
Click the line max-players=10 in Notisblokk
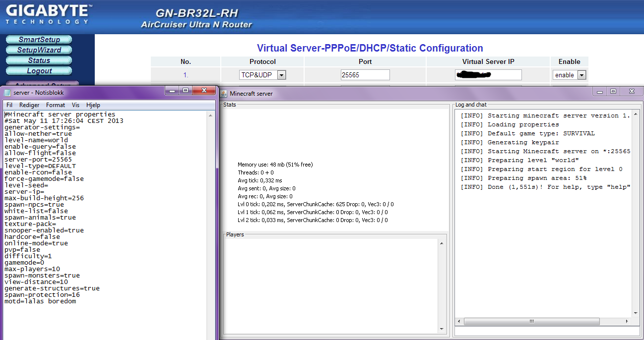pyautogui.click(x=32, y=269)
